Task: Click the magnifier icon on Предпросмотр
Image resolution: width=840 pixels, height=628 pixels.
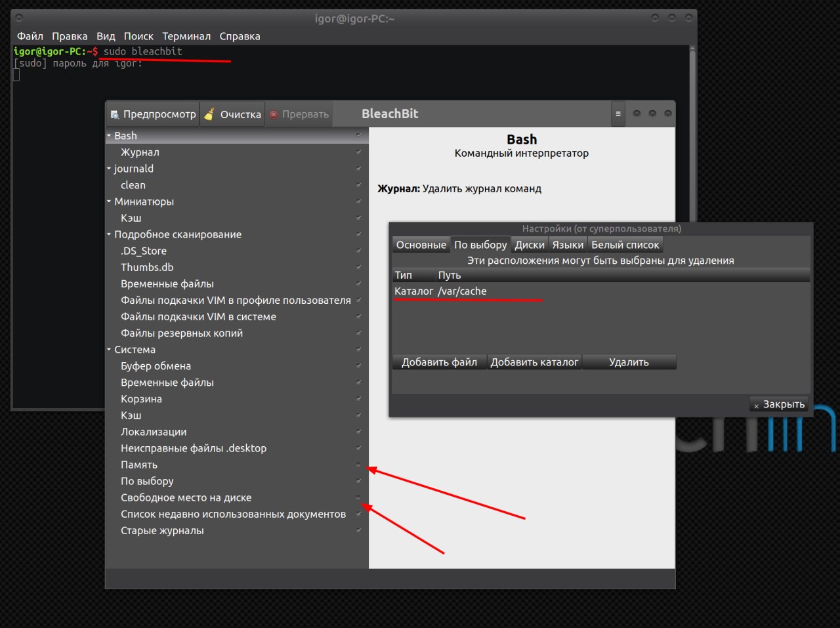Action: (115, 114)
